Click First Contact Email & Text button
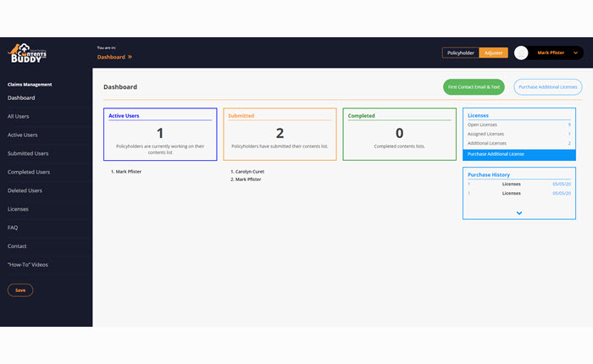 474,87
